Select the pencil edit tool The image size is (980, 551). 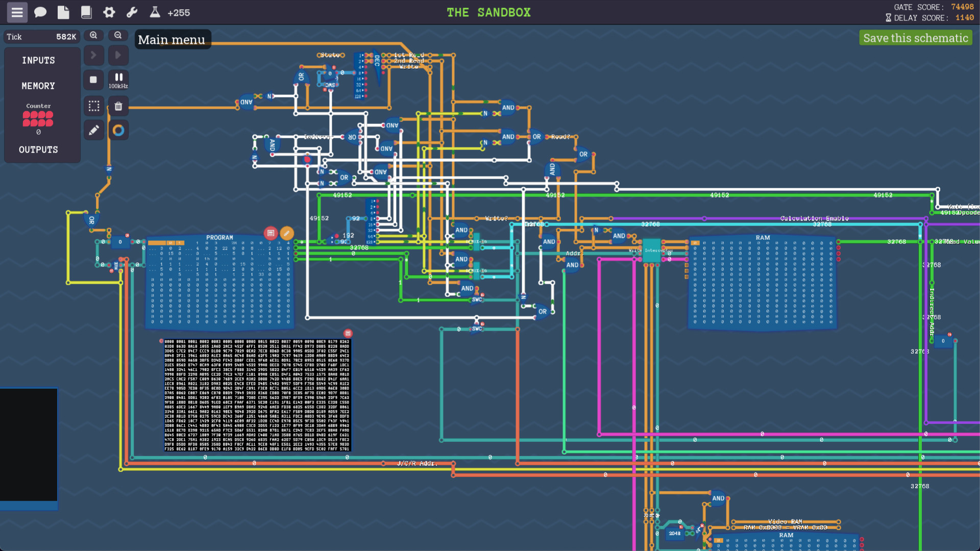point(93,130)
